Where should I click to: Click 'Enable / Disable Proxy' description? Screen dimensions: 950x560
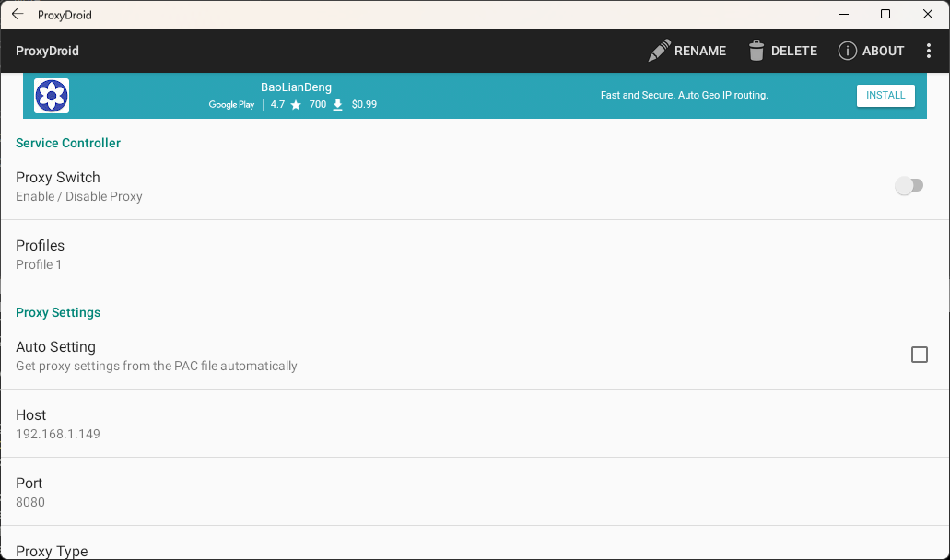click(78, 196)
